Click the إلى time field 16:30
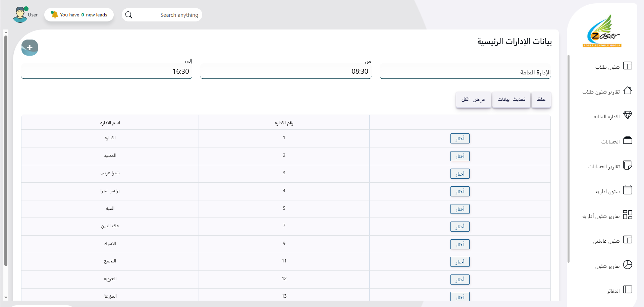644x307 pixels. [107, 71]
